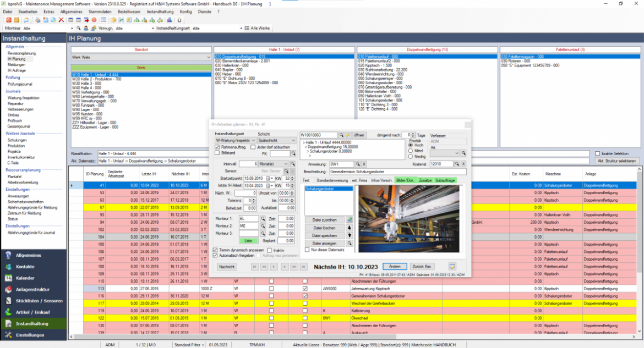
Task: Click the magnifier icon next to the Kostenst. field
Action: pos(456,164)
